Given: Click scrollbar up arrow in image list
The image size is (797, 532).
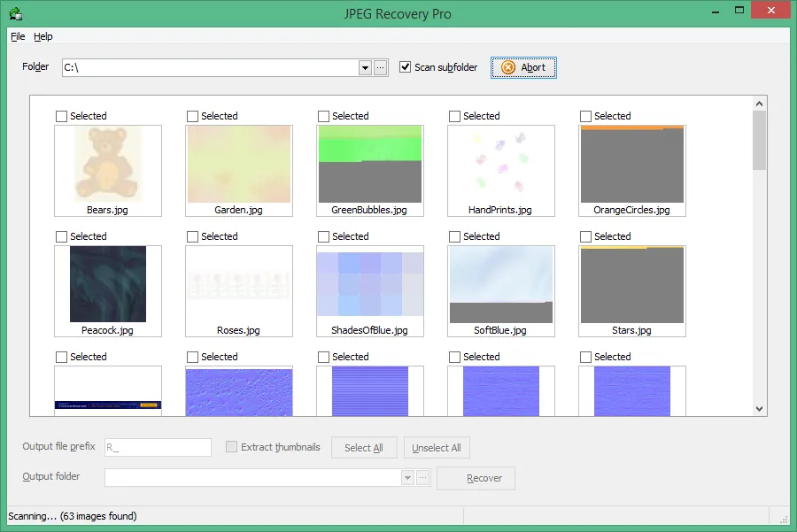Looking at the screenshot, I should [x=760, y=104].
